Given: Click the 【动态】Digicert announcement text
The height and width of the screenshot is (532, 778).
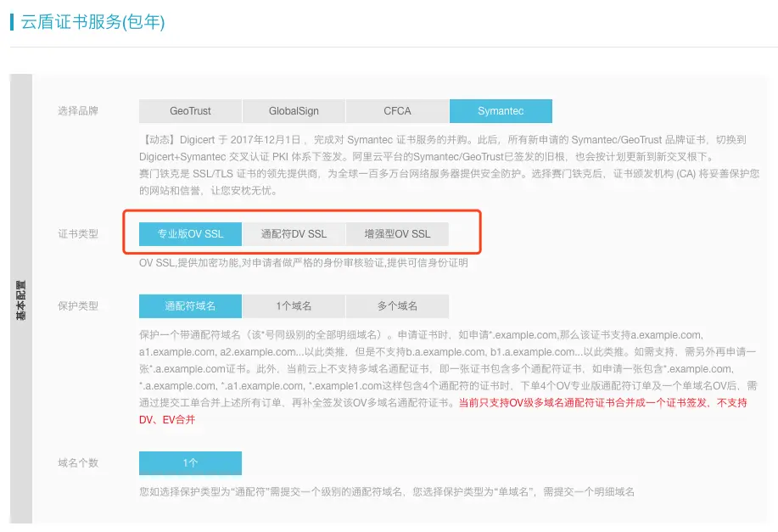Looking at the screenshot, I should coord(443,148).
